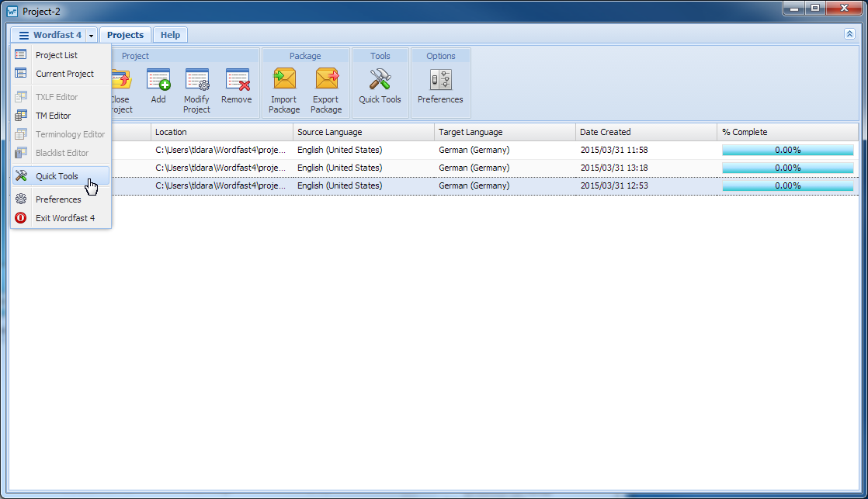This screenshot has width=868, height=499.
Task: Click the Package group header
Action: [305, 56]
